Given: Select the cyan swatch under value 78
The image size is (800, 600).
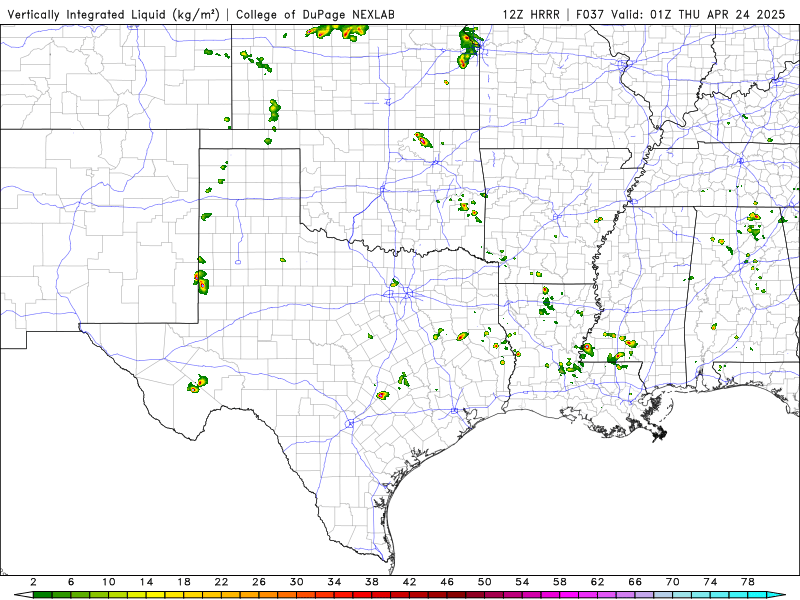Looking at the screenshot, I should 758,595.
